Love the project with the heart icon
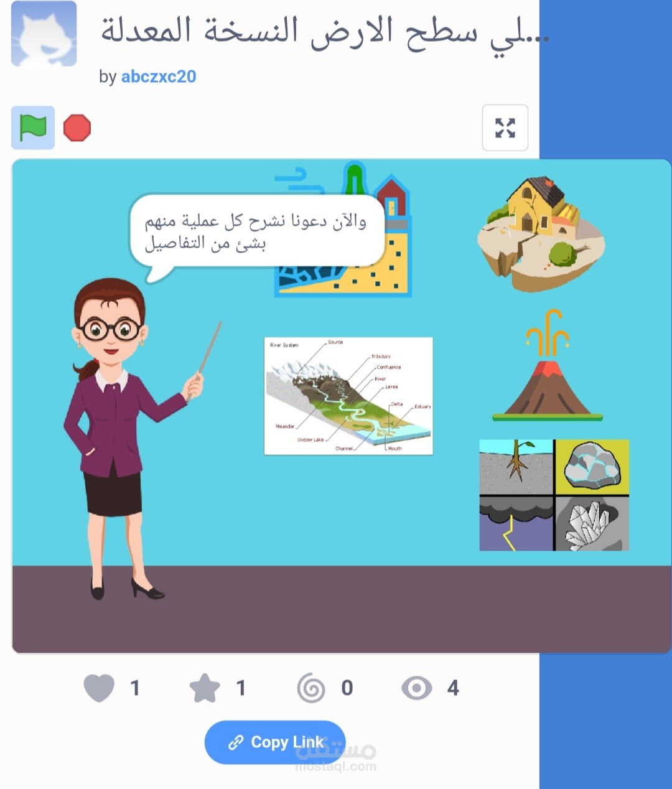Viewport: 672px width, 789px height. (99, 688)
